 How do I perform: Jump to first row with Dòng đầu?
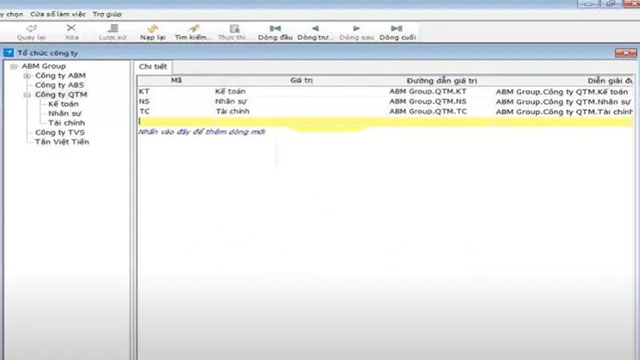tap(275, 32)
